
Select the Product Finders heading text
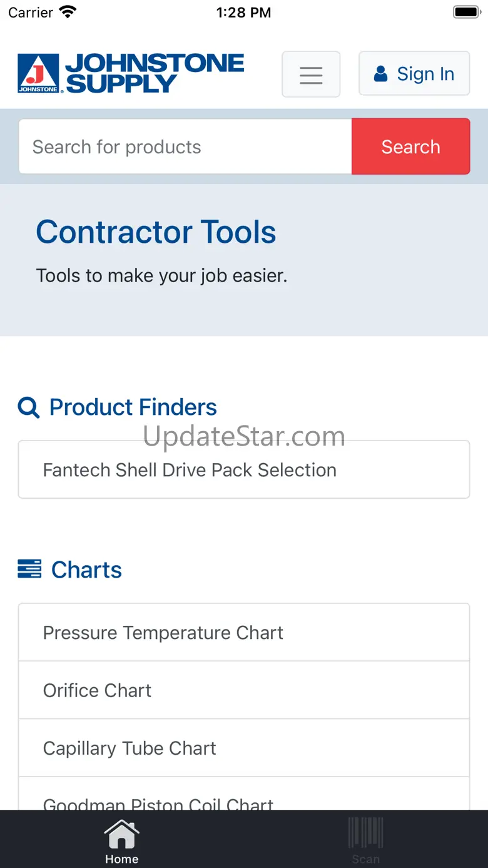[133, 407]
